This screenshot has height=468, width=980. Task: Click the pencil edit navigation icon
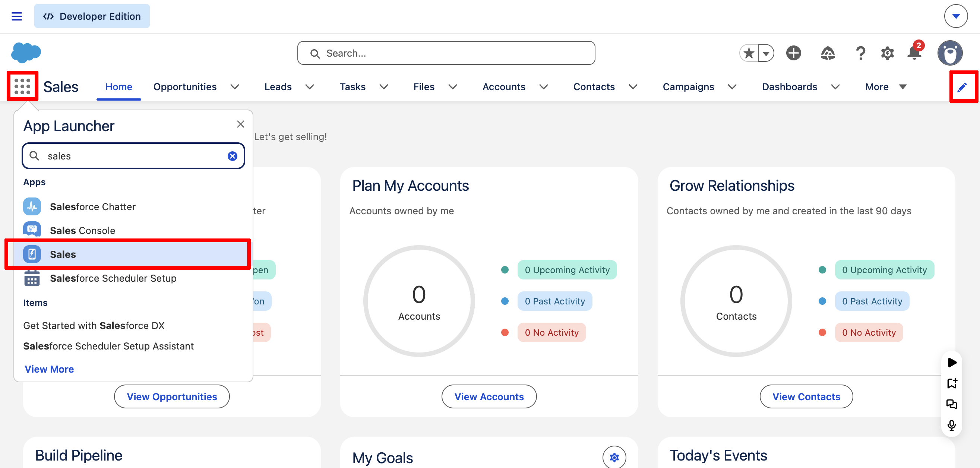(962, 87)
